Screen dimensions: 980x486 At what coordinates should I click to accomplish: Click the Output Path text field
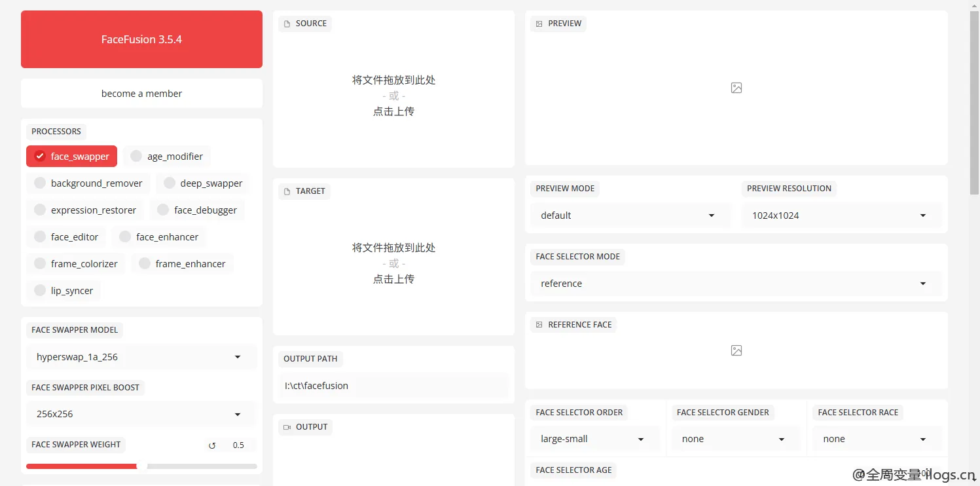point(393,386)
